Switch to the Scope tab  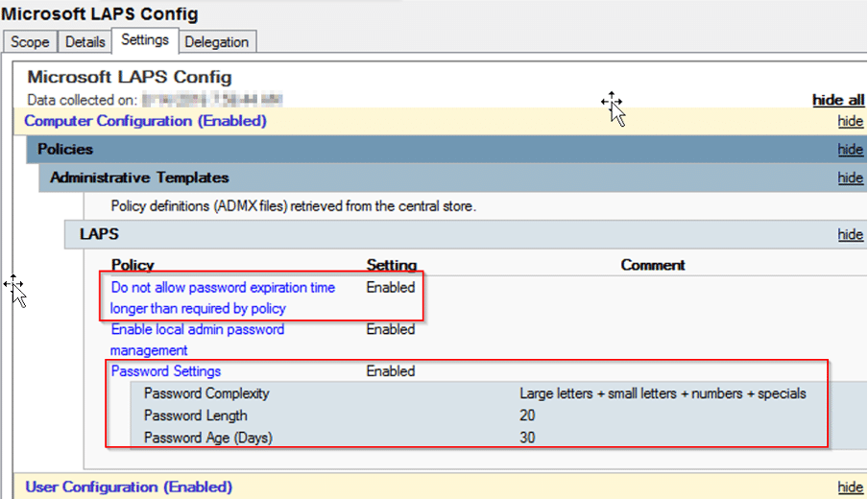click(x=30, y=42)
